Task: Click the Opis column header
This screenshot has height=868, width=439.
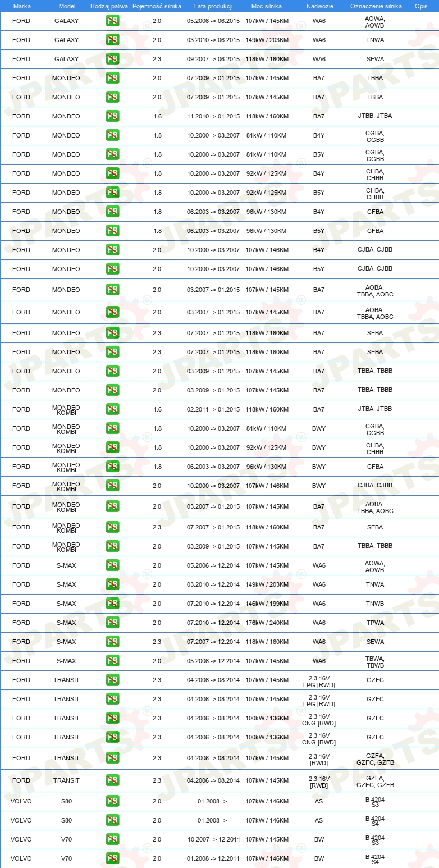Action: pyautogui.click(x=421, y=6)
